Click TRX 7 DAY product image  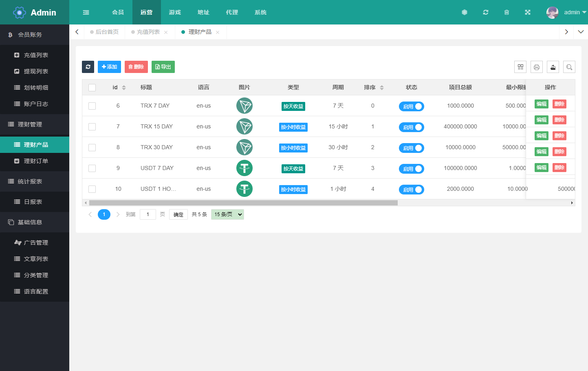(244, 106)
